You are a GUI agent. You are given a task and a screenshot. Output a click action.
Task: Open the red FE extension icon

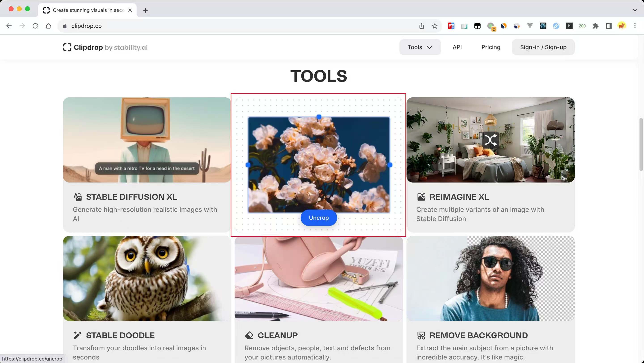click(451, 26)
